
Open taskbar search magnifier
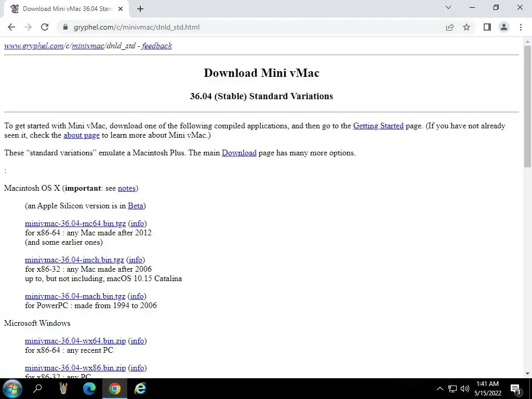click(37, 389)
